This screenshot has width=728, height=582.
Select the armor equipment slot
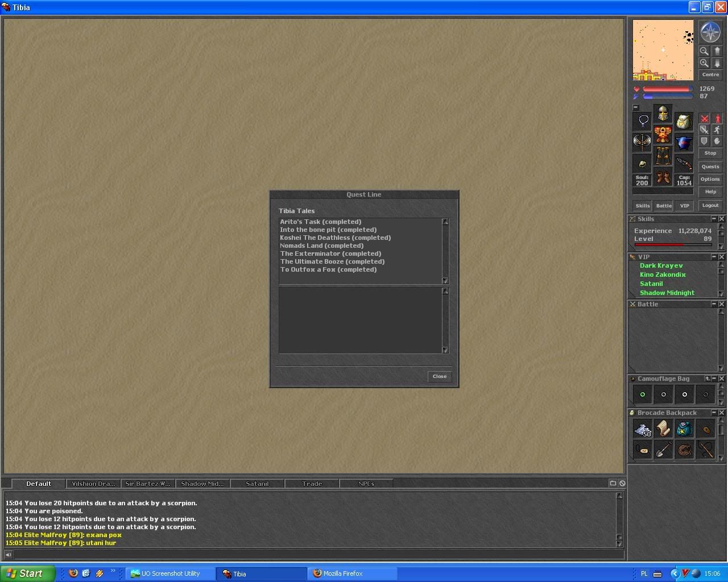tap(663, 135)
